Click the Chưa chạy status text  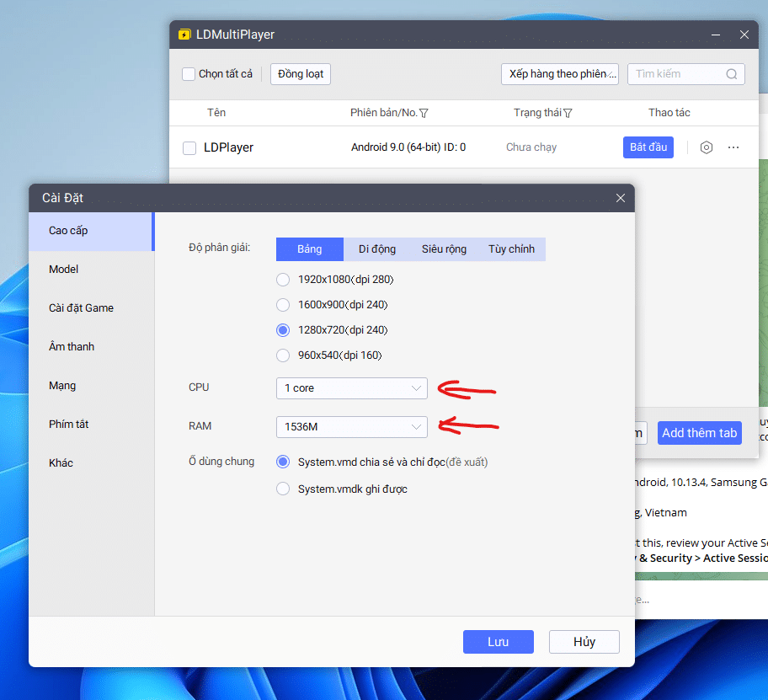[531, 147]
